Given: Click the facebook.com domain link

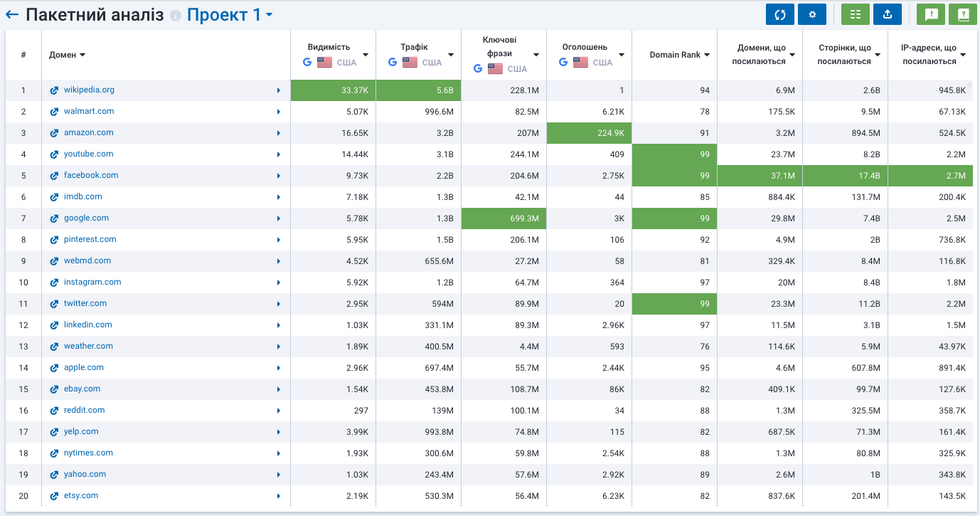Looking at the screenshot, I should coord(91,175).
